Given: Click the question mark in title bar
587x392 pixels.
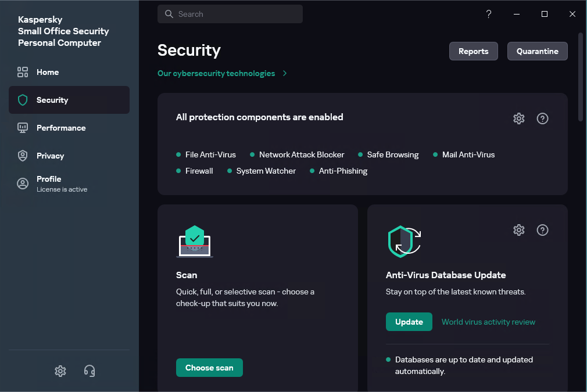Looking at the screenshot, I should 489,14.
